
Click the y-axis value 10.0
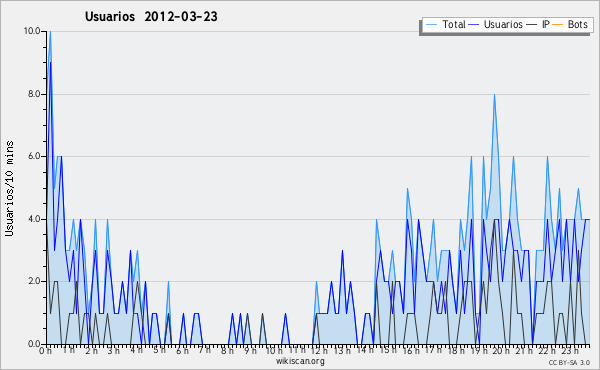(32, 31)
